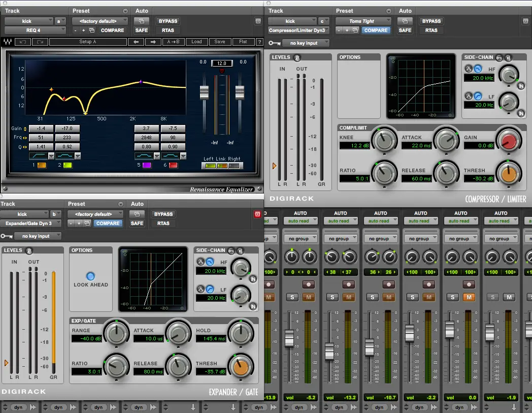Go to next preset with REQ right arrow
This screenshot has width=532, height=413.
pos(153,42)
